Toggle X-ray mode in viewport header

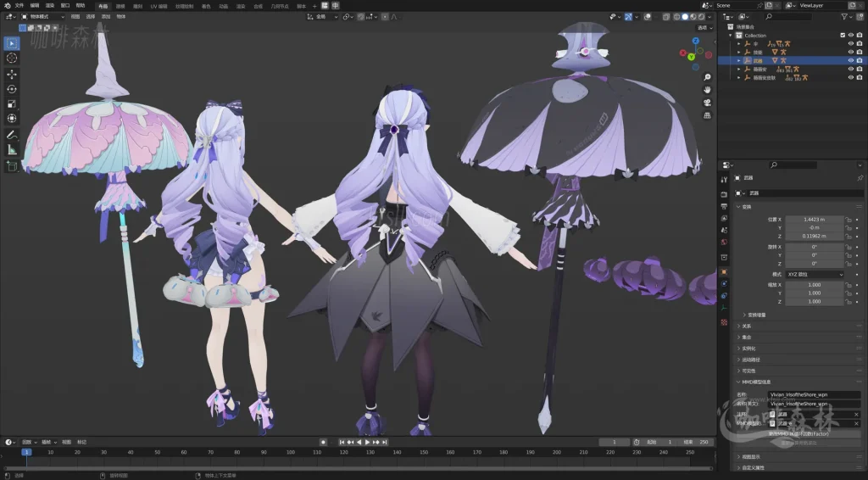coord(666,17)
